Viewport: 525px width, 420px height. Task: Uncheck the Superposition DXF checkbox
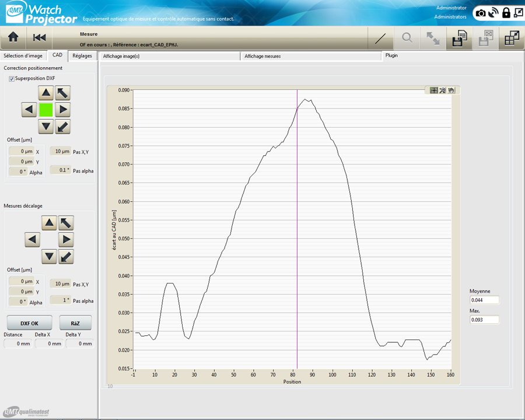[12, 78]
